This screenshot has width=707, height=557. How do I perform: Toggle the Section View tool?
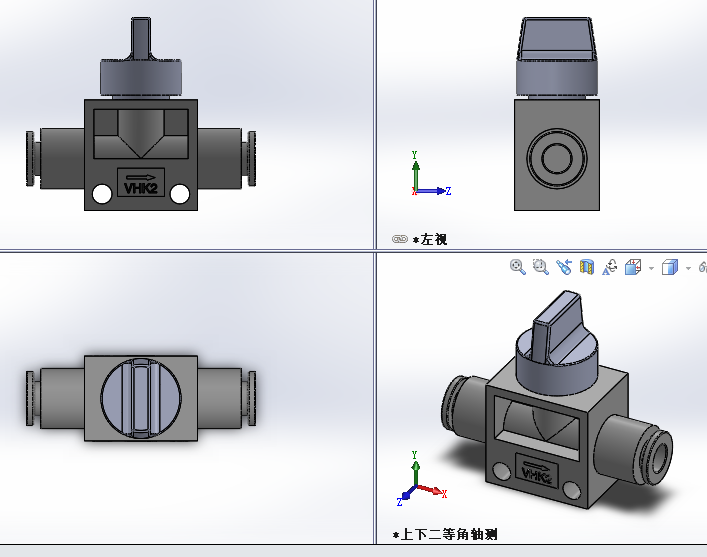[x=587, y=267]
